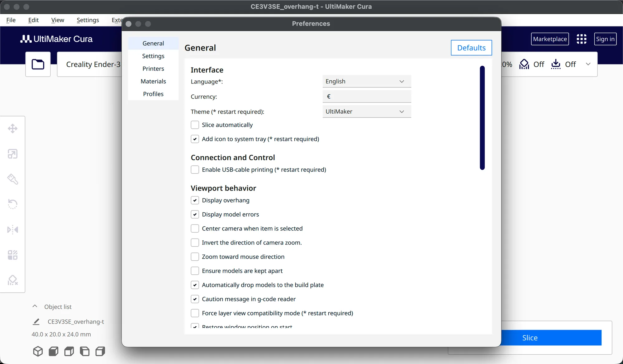Viewport: 623px width, 364px height.
Task: Switch to Profiles preferences tab
Action: click(153, 94)
